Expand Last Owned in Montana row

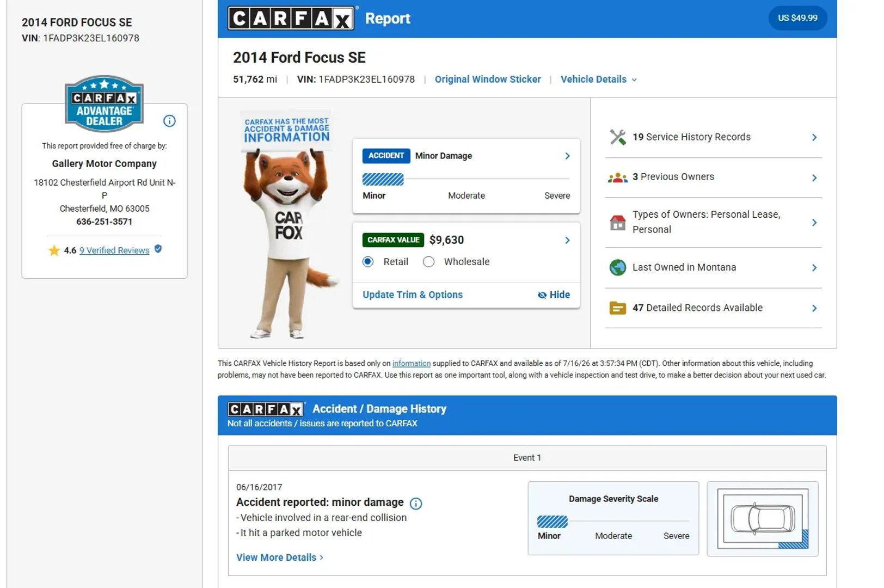tap(714, 268)
